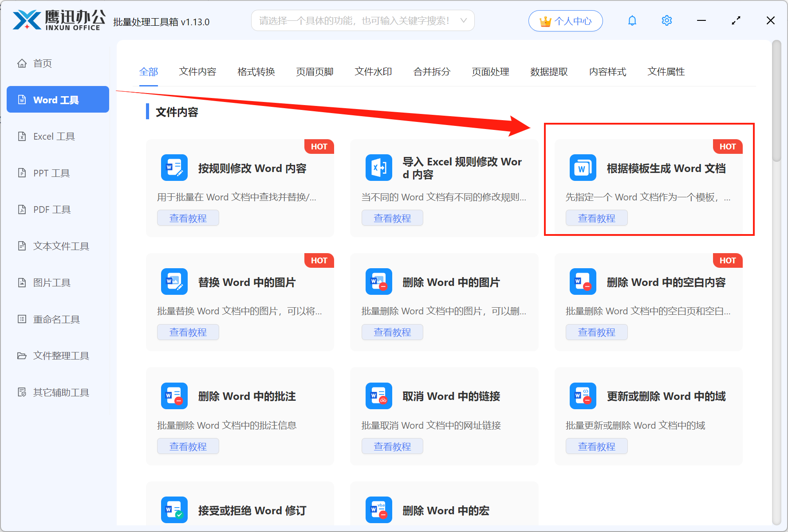Select 文本文件工具 in the sidebar

60,246
